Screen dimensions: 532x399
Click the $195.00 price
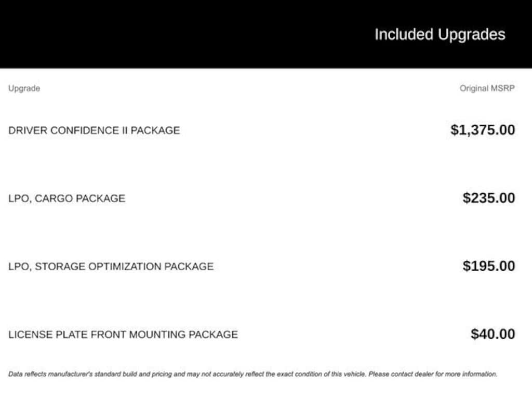pyautogui.click(x=489, y=266)
